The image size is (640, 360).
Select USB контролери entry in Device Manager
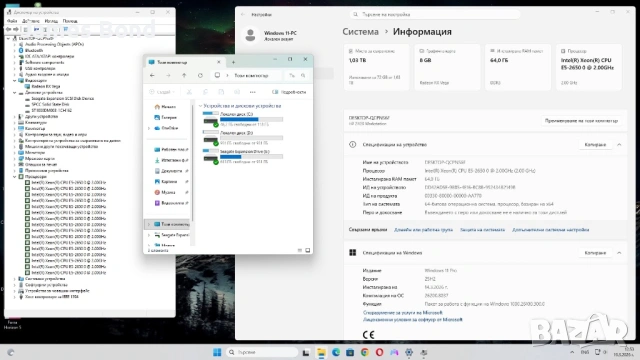tap(40, 69)
